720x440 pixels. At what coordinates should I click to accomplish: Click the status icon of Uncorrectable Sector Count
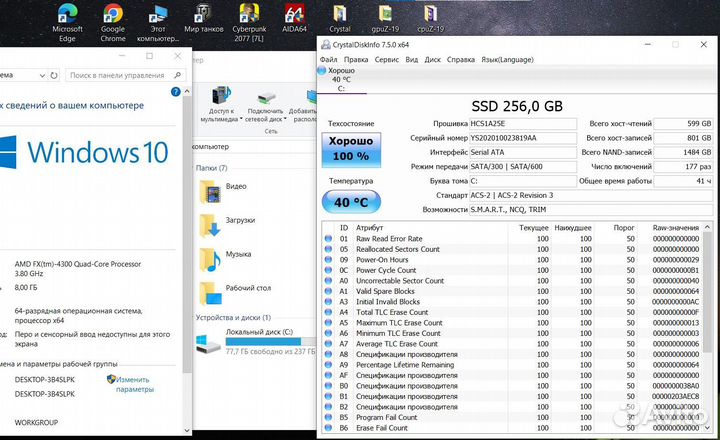[x=328, y=281]
